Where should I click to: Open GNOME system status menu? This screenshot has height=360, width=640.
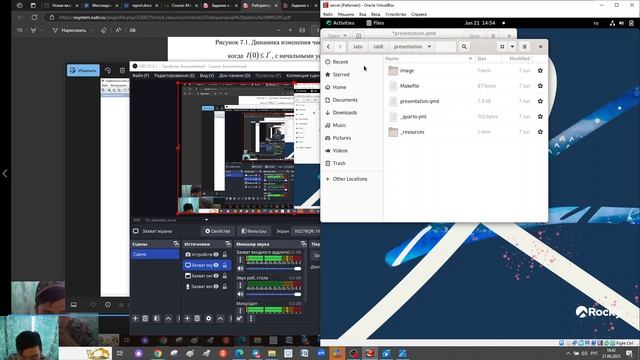[x=621, y=23]
